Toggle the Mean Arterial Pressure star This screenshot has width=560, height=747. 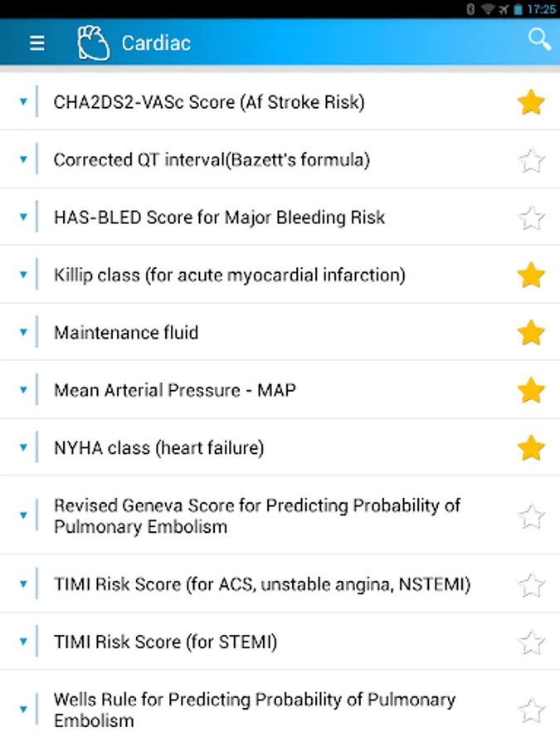531,390
